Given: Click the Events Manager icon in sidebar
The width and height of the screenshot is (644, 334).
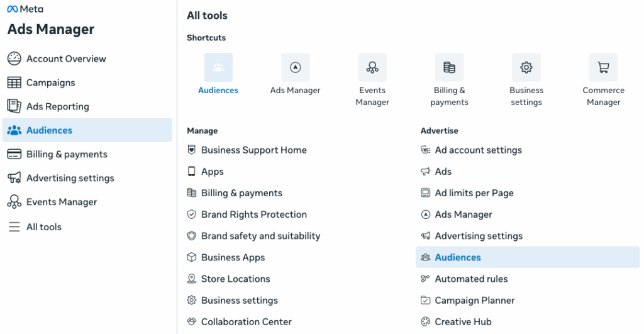Looking at the screenshot, I should coord(14,202).
